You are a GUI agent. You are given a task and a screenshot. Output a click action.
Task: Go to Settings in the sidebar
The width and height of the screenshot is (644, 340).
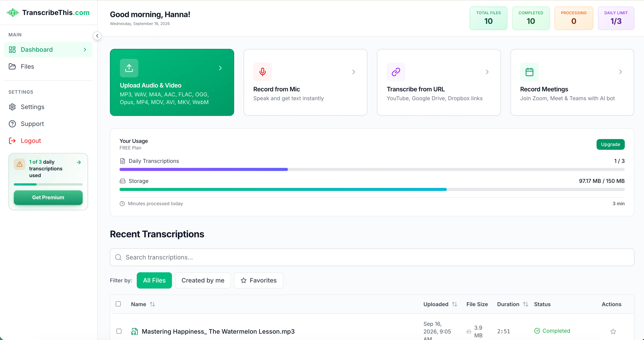click(x=48, y=107)
